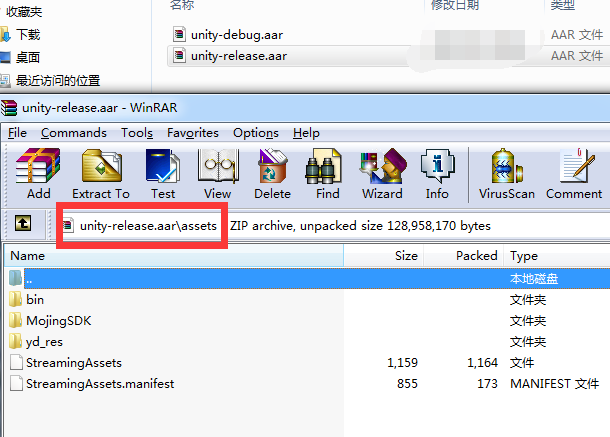610x437 pixels.
Task: Select the '..' parent directory row
Action: [x=317, y=278]
